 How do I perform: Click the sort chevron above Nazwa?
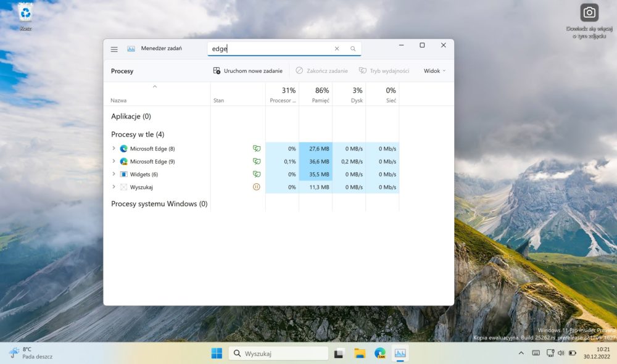tap(155, 86)
